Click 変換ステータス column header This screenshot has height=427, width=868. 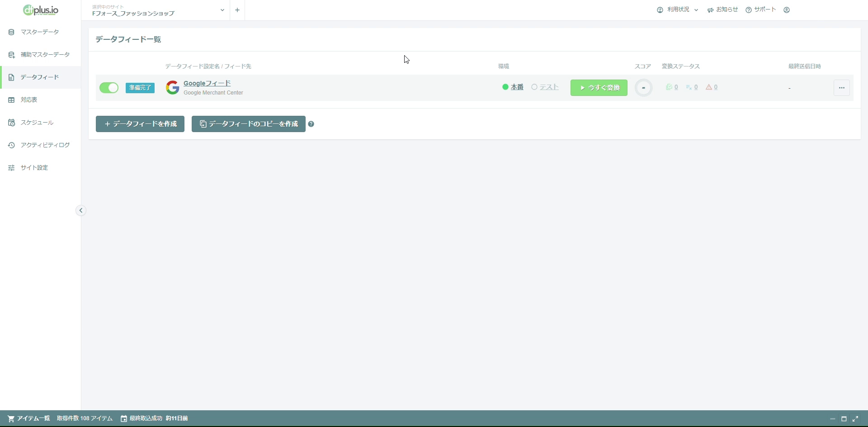tap(681, 66)
